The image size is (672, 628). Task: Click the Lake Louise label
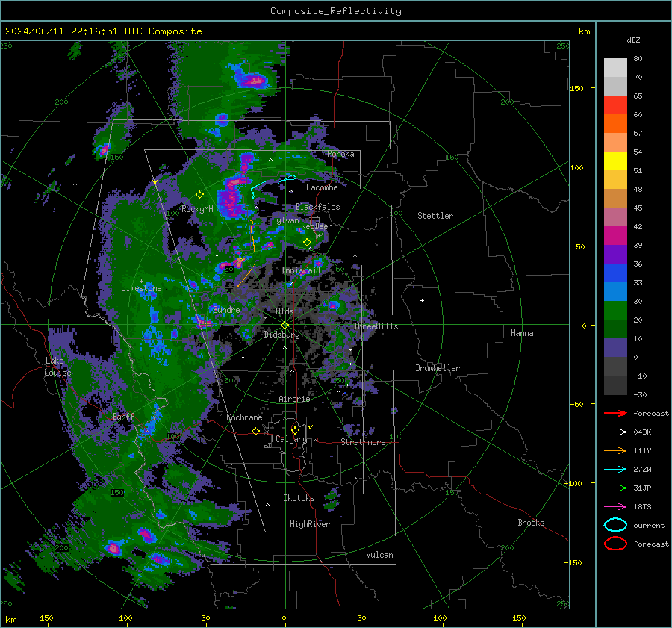click(x=57, y=367)
